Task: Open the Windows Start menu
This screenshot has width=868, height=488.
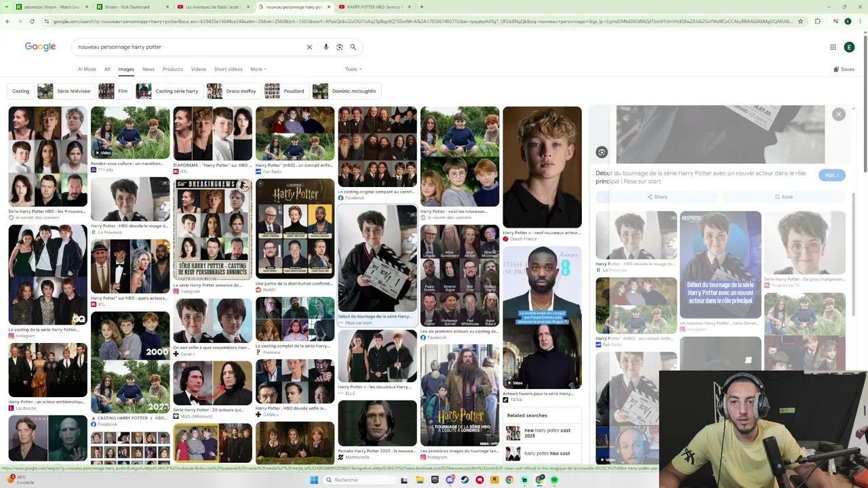Action: coord(314,480)
